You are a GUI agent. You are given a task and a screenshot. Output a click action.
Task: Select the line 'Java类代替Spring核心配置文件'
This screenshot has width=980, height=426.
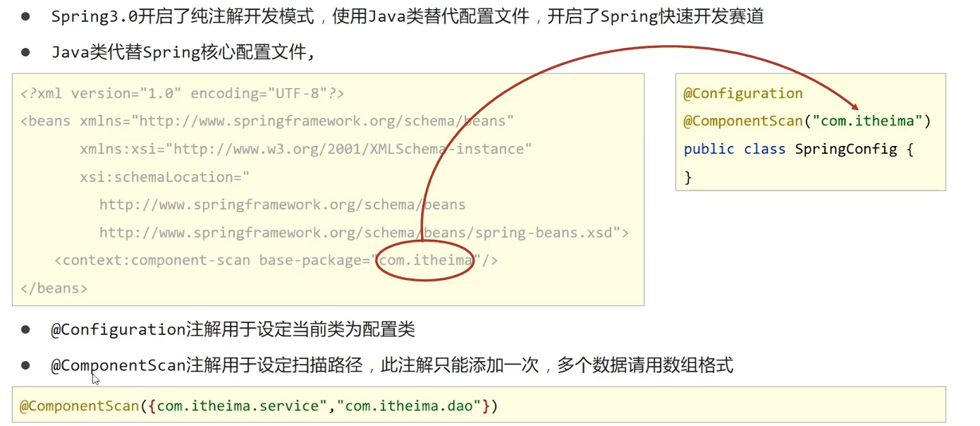click(x=183, y=52)
